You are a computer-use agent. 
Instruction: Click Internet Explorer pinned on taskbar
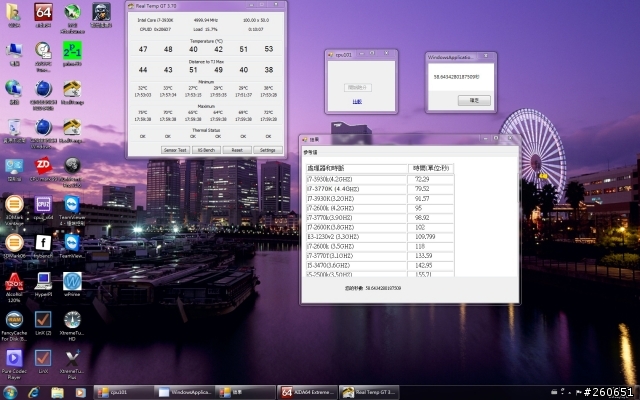tap(35, 391)
